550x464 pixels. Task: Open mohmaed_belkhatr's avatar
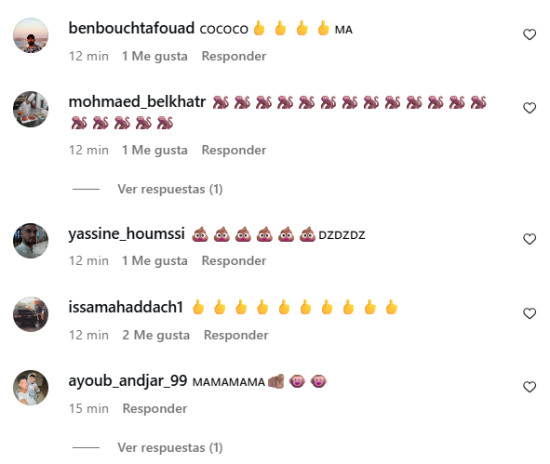31,109
